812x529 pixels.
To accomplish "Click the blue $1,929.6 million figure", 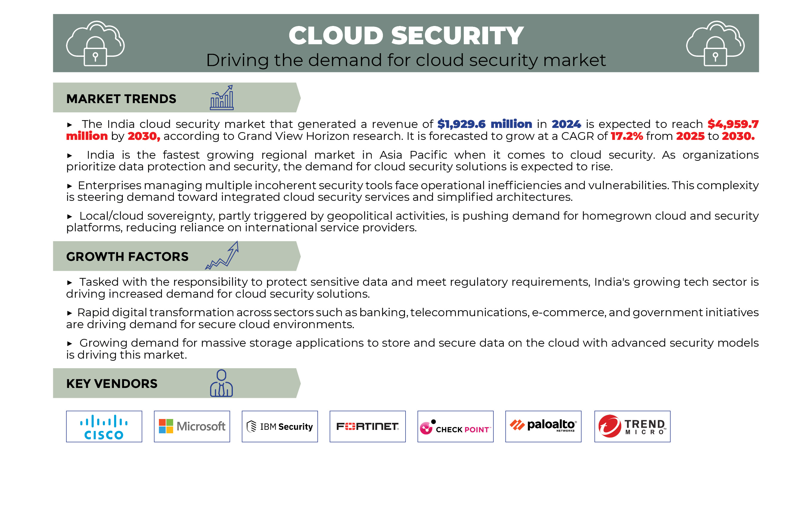I will (x=484, y=124).
